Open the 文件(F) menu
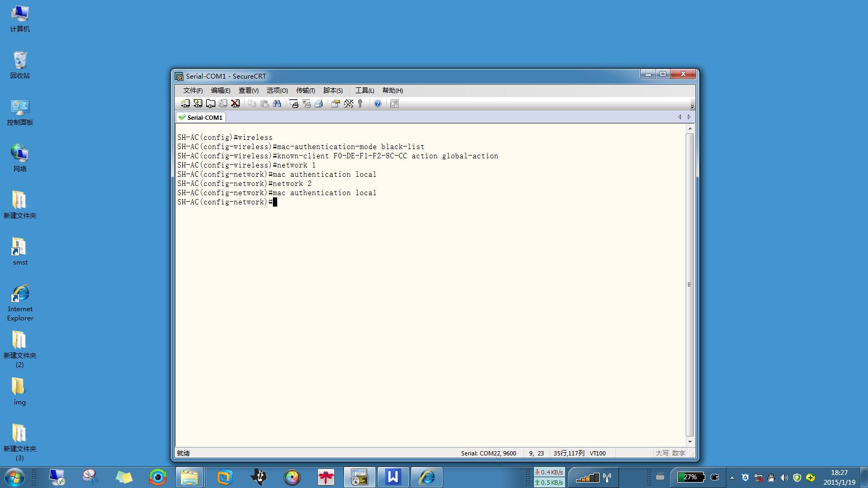868x488 pixels. [x=193, y=91]
